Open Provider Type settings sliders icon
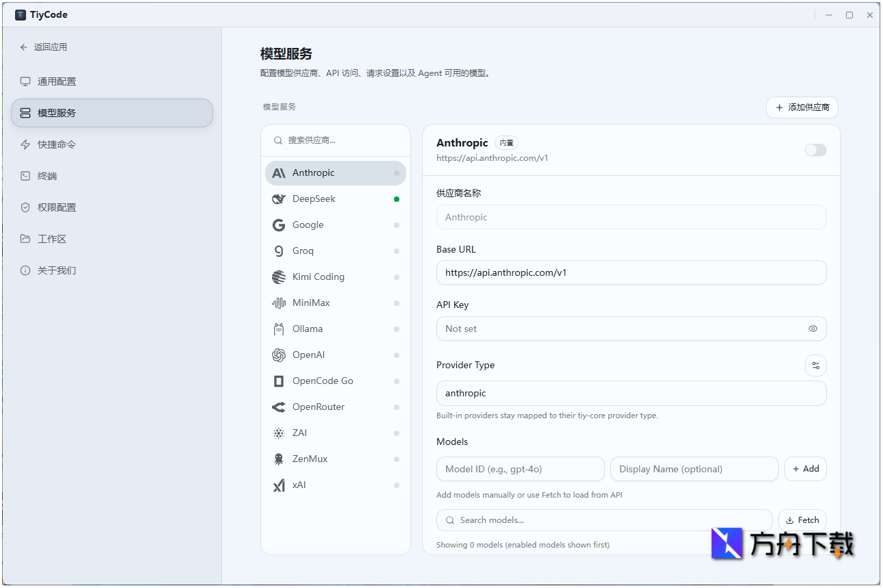The width and height of the screenshot is (883, 588). [x=816, y=366]
